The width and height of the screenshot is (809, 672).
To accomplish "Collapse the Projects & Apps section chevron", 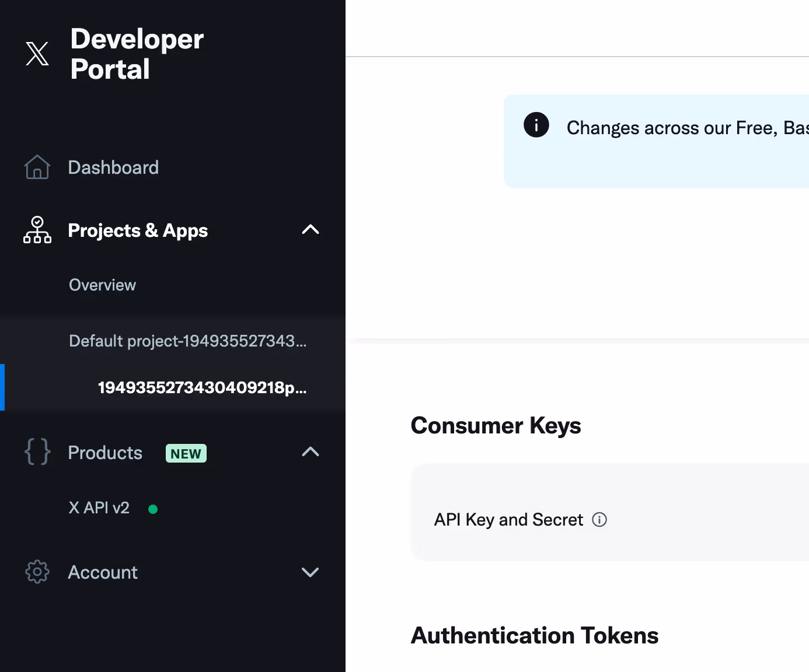I will pos(310,230).
